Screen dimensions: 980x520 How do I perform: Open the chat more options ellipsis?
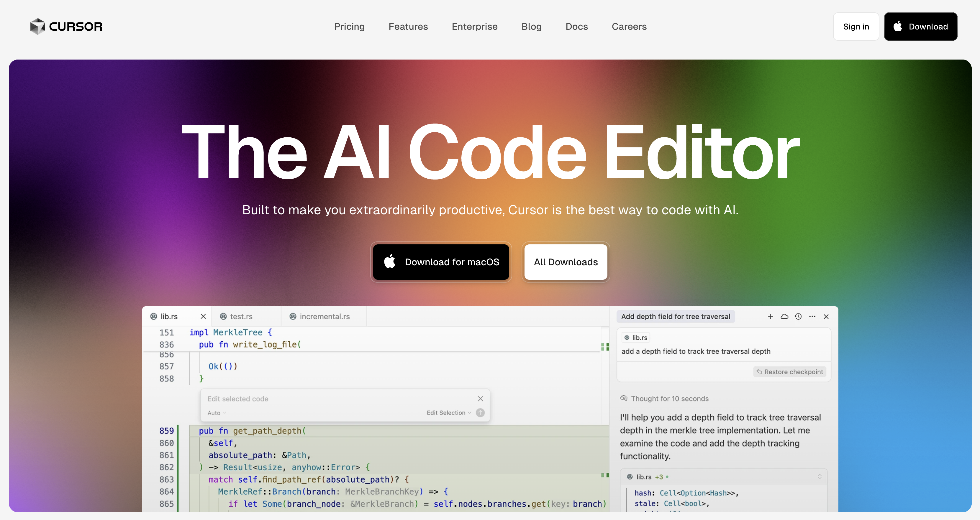tap(812, 316)
